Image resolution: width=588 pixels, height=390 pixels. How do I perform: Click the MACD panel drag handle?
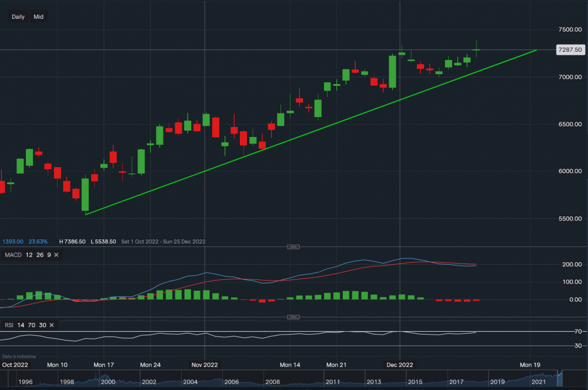click(292, 246)
